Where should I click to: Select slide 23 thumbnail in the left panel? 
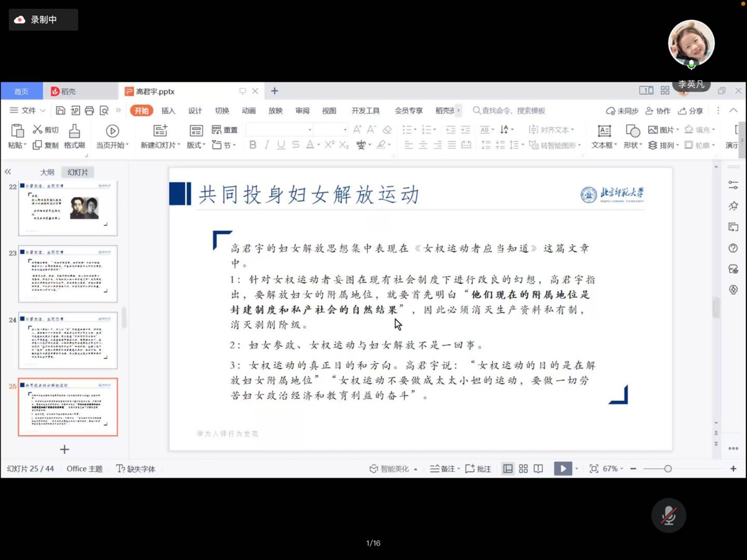click(x=68, y=273)
